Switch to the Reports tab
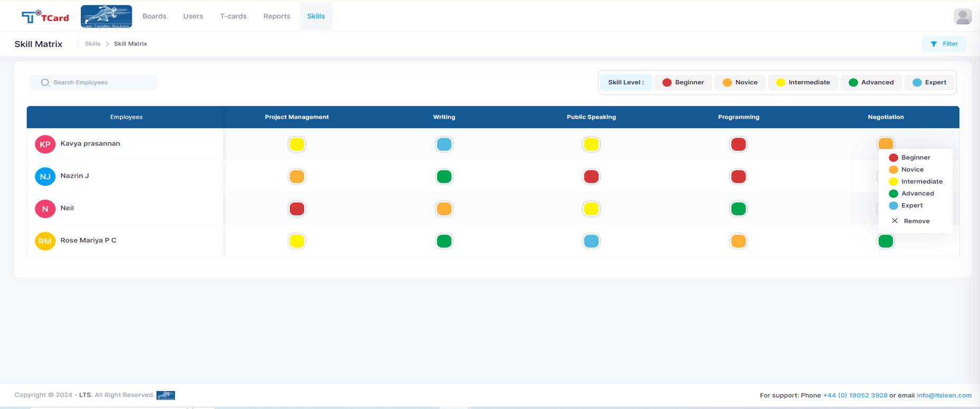 coord(277,16)
